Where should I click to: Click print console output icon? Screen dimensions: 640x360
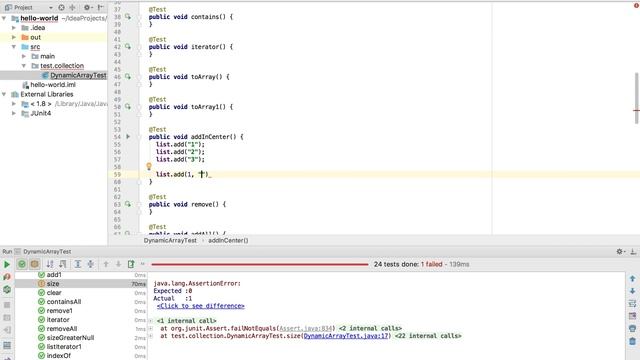pyautogui.click(x=632, y=328)
